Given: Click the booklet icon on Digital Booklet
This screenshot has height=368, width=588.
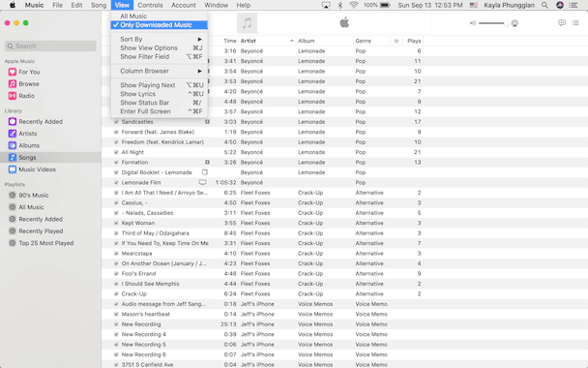Looking at the screenshot, I should [205, 172].
